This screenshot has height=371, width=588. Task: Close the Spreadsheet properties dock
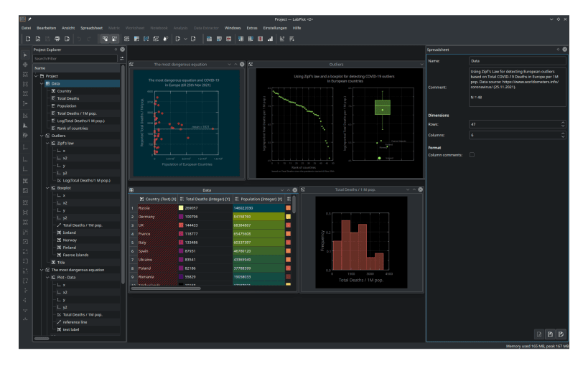point(564,50)
